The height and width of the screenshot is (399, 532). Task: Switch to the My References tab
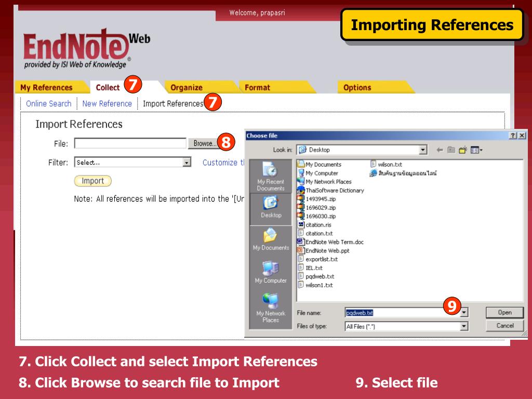click(46, 87)
